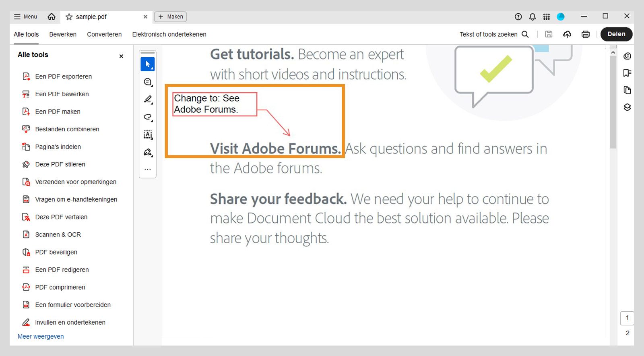644x356 pixels.
Task: Click the print icon
Action: (586, 34)
